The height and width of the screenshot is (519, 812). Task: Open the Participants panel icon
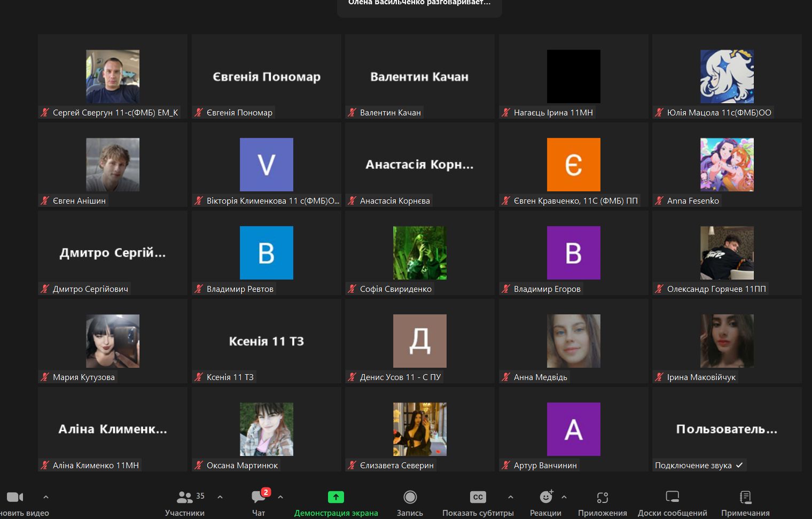(x=184, y=497)
